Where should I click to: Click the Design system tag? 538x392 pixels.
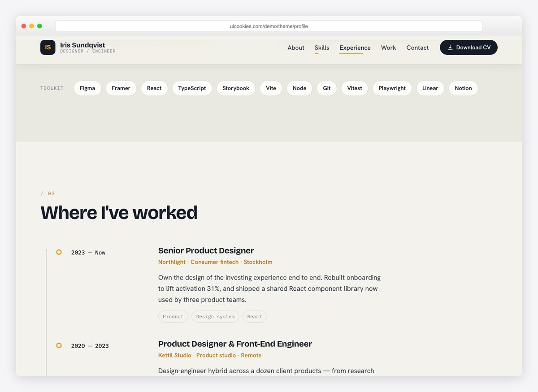click(x=215, y=317)
